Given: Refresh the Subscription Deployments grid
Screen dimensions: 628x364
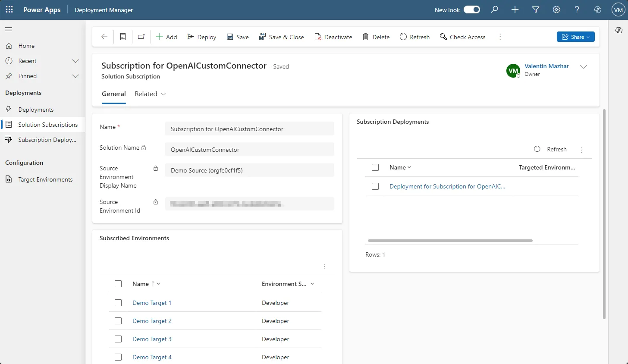Looking at the screenshot, I should [x=550, y=149].
